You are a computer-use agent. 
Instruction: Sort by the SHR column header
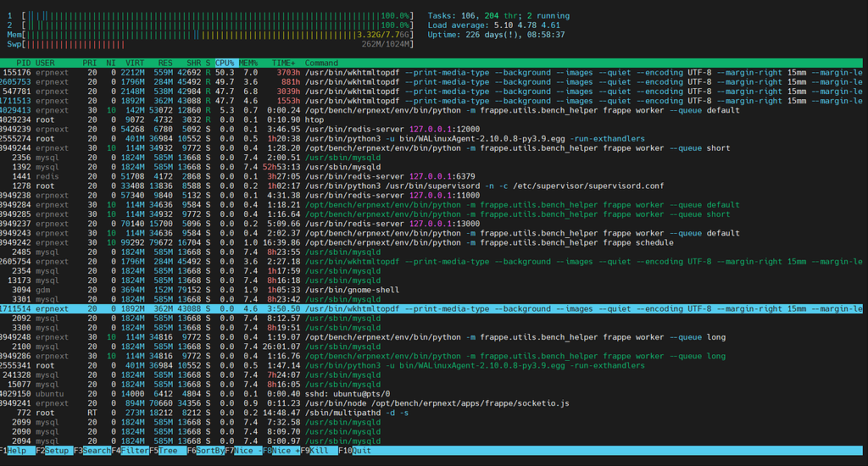coord(194,63)
